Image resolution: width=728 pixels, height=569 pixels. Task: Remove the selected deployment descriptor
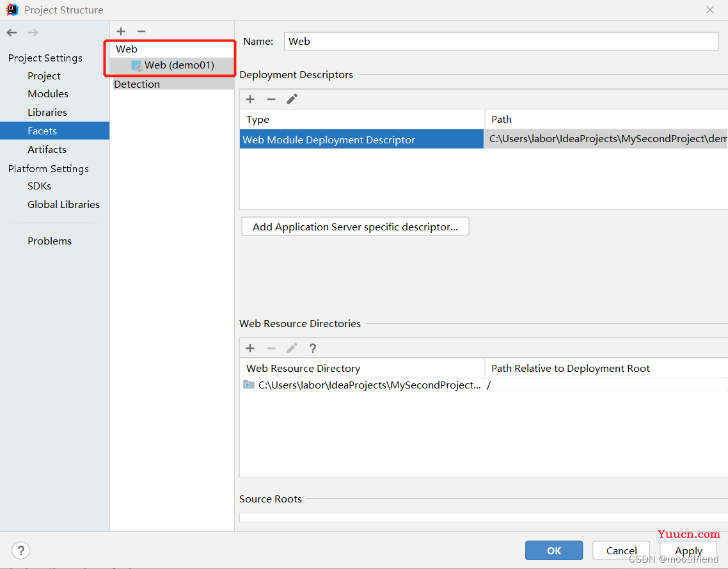coord(271,99)
